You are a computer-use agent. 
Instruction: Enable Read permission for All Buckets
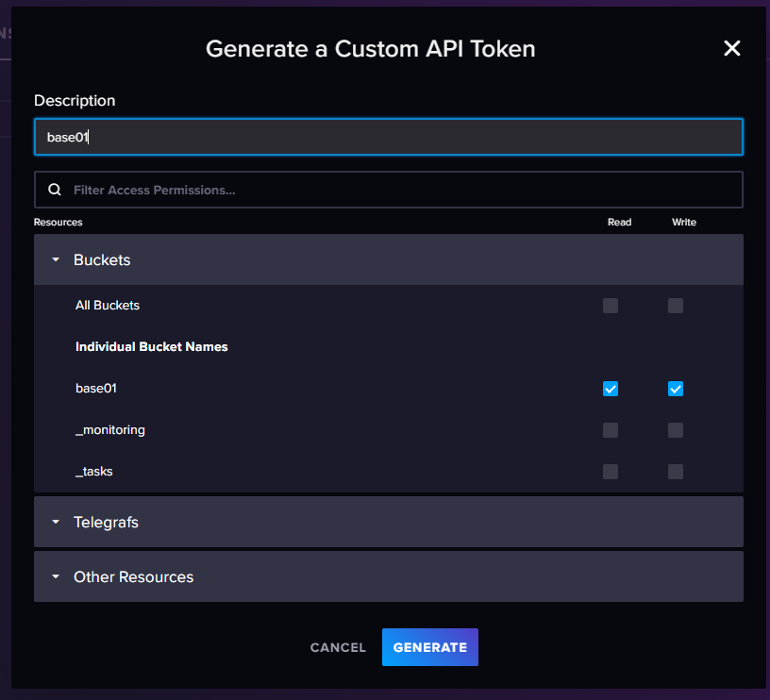(611, 306)
